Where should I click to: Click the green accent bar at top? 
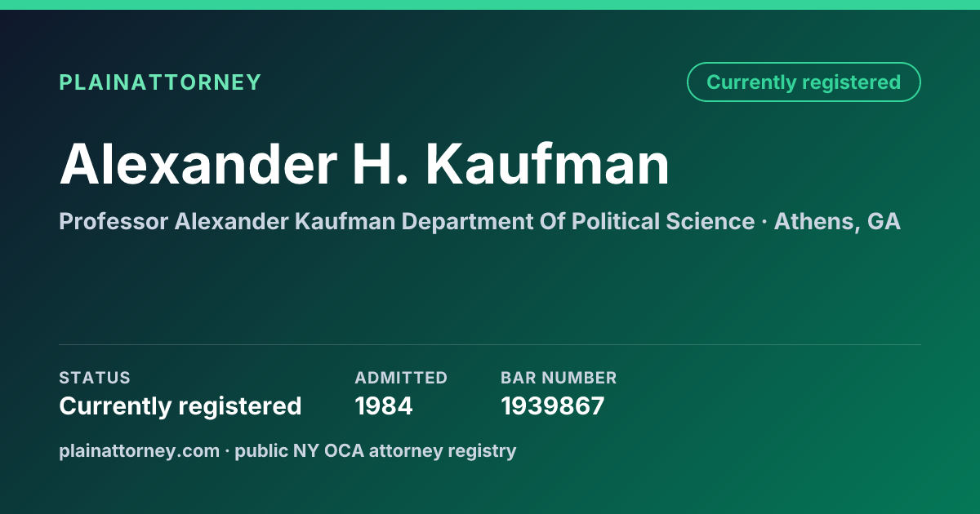490,5
